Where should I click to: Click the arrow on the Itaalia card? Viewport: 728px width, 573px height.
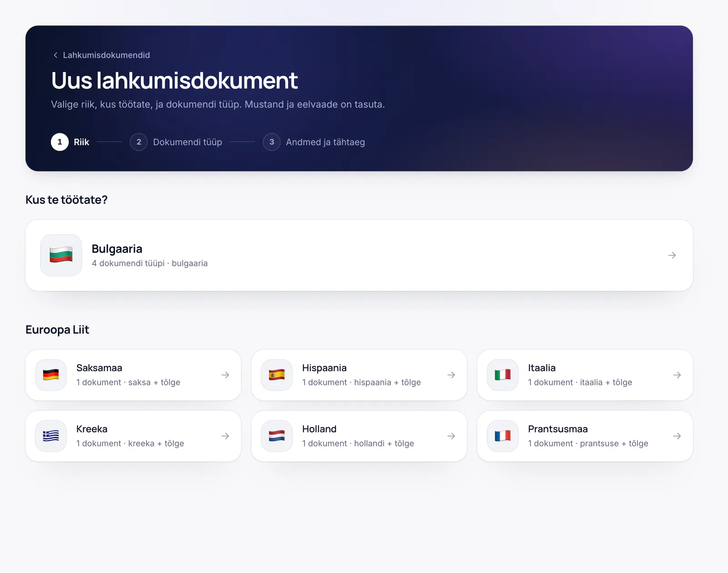677,375
